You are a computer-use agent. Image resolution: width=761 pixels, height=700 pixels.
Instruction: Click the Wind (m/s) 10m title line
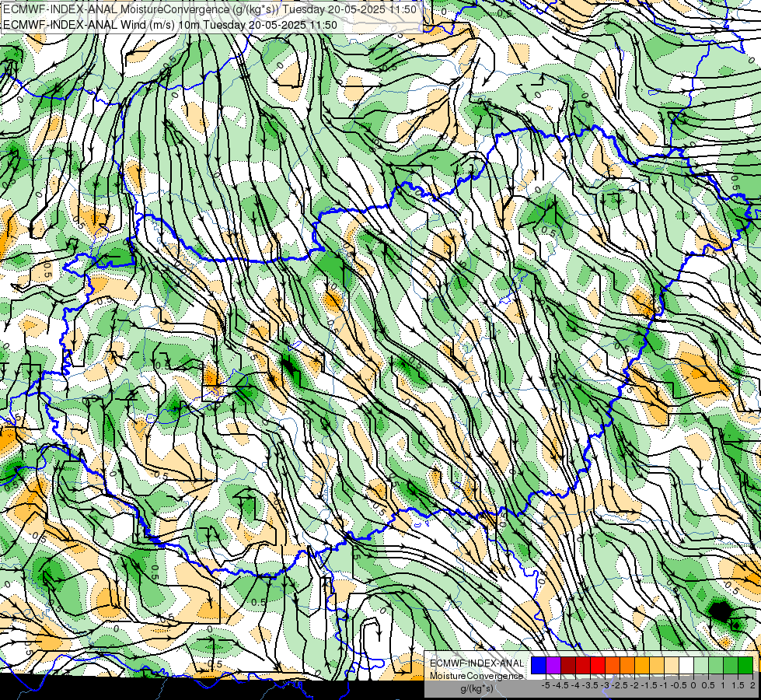170,24
